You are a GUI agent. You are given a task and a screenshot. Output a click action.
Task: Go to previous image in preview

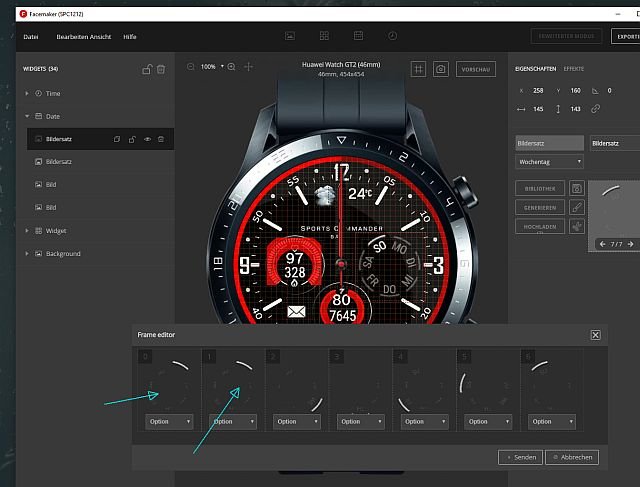coord(602,244)
